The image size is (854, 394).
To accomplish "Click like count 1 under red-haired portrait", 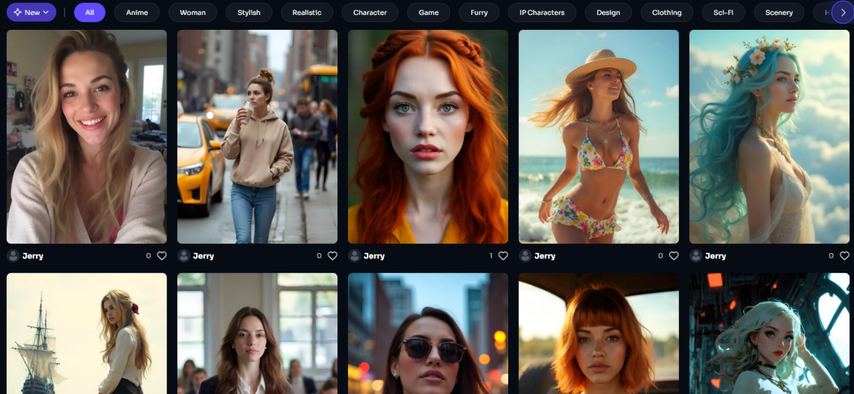I will click(x=491, y=256).
